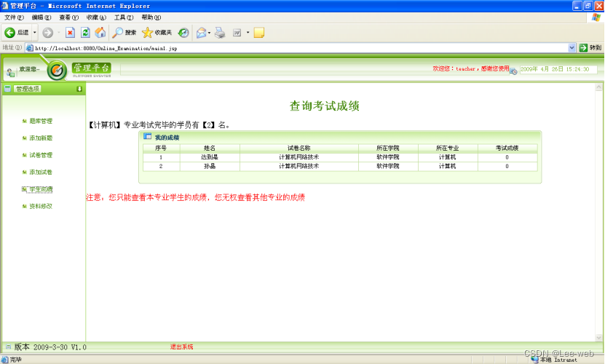605x364 pixels.
Task: Click the 查询考试成绩 heading
Action: pos(325,106)
